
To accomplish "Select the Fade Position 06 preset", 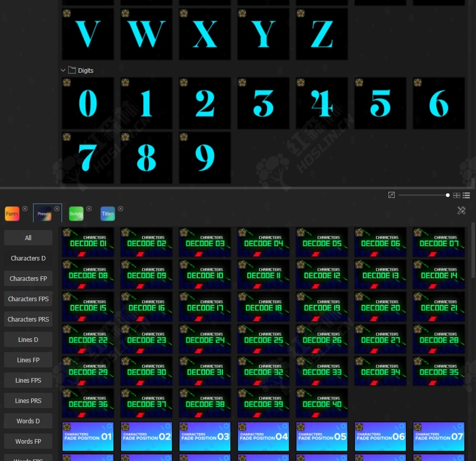I will 380,437.
